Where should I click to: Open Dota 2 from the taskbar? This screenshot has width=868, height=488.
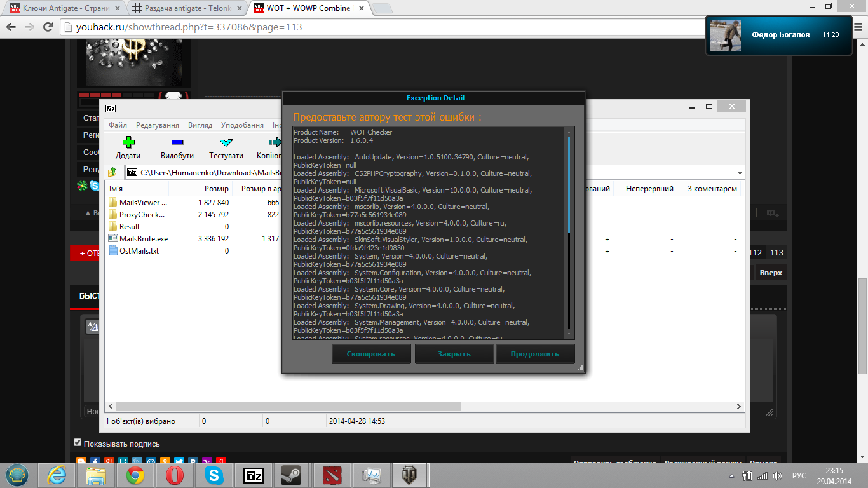click(332, 475)
